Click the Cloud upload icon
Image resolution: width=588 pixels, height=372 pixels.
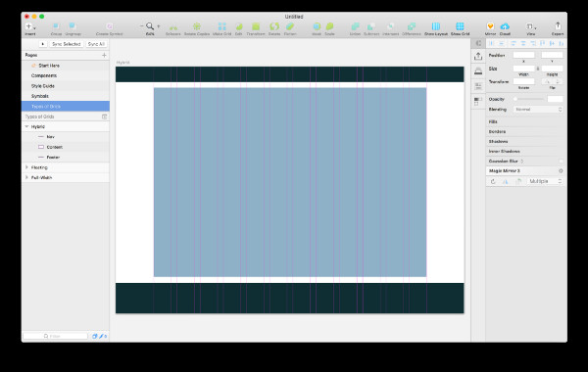click(505, 26)
